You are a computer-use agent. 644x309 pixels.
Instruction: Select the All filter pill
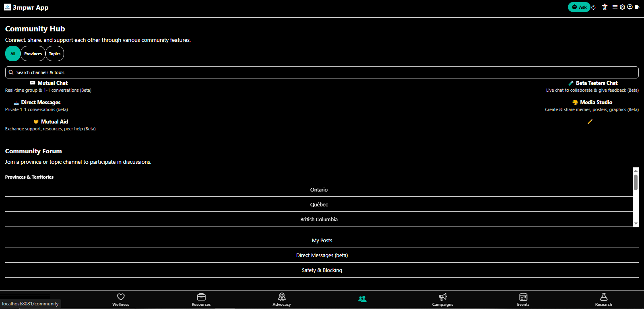pos(13,54)
